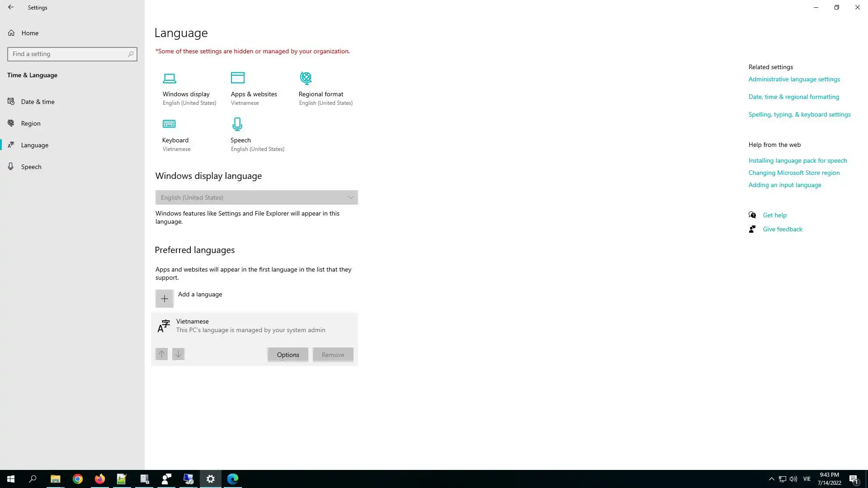Click the Find a setting search box

68,54
